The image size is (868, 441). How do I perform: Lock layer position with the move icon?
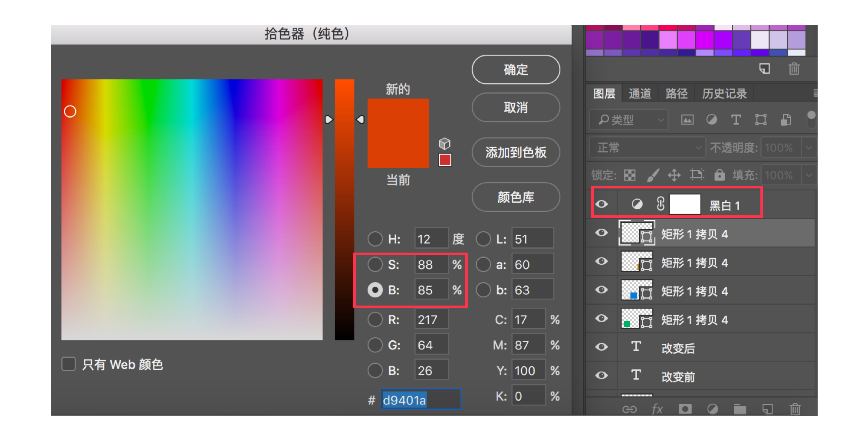[674, 175]
